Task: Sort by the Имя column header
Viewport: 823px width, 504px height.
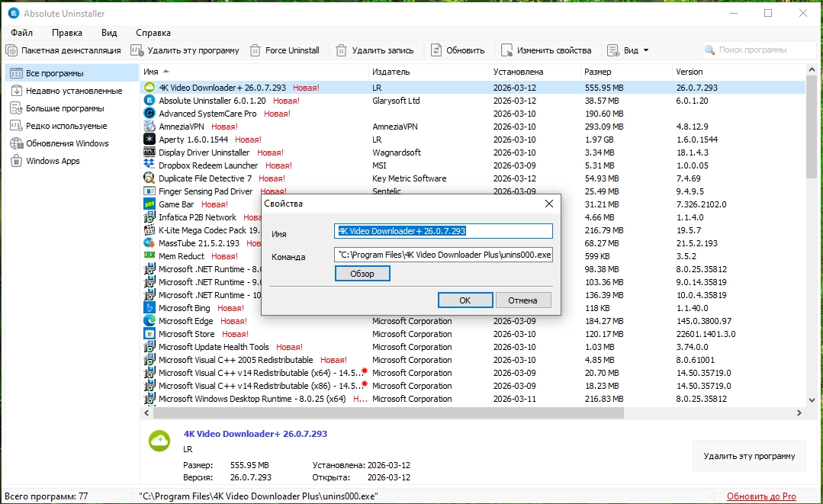Action: (255, 72)
